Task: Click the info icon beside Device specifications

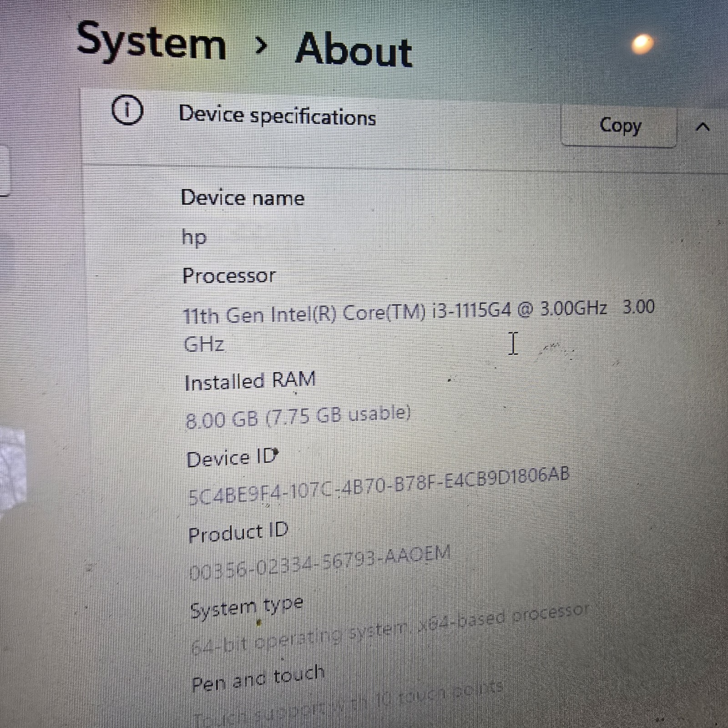Action: [x=127, y=111]
